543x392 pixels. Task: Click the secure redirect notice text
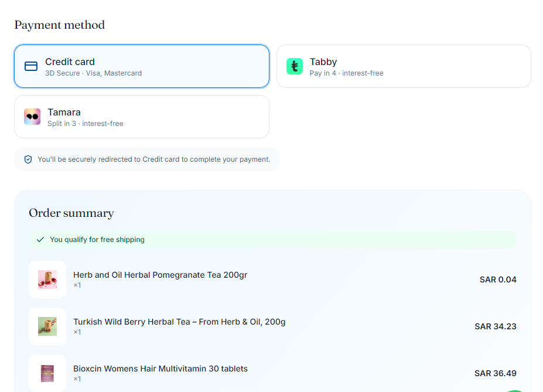tap(153, 159)
